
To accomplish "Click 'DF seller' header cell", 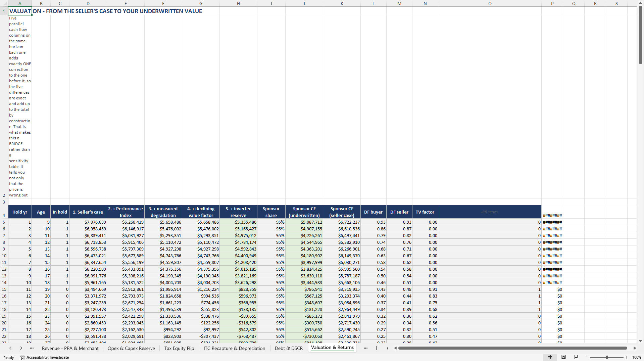I will point(399,212).
